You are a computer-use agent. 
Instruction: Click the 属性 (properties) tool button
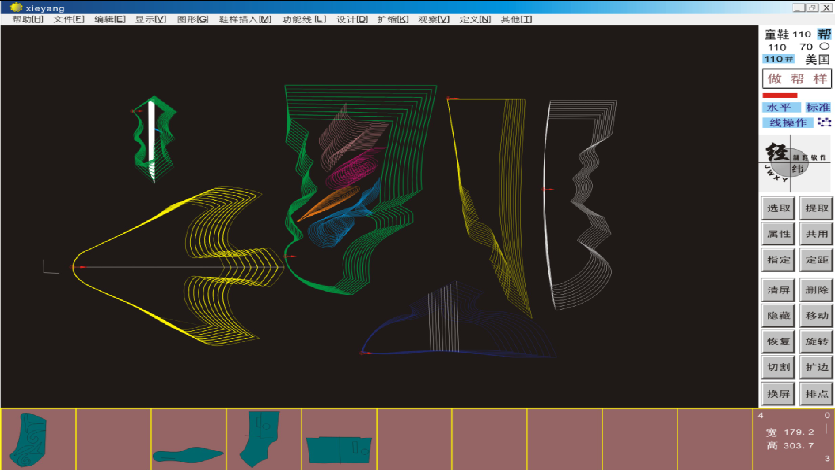click(x=778, y=234)
